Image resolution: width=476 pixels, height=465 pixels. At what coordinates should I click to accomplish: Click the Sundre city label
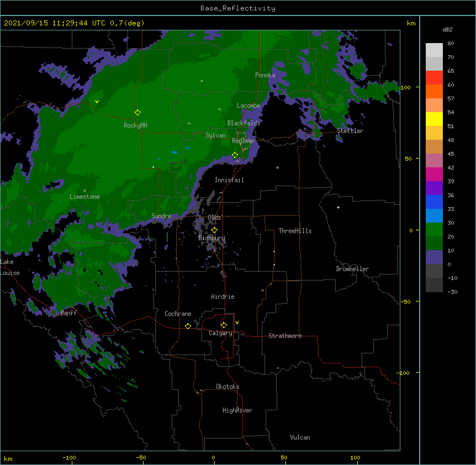click(161, 216)
